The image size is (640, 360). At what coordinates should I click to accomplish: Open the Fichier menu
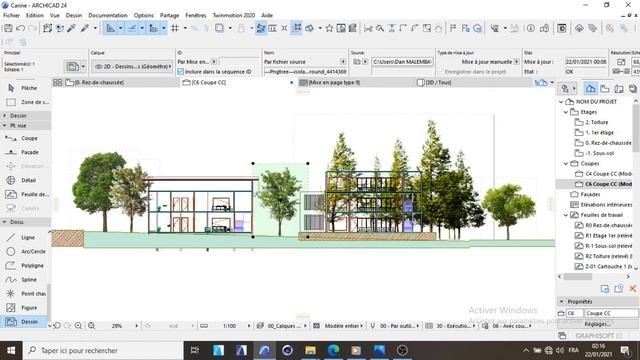tap(11, 15)
